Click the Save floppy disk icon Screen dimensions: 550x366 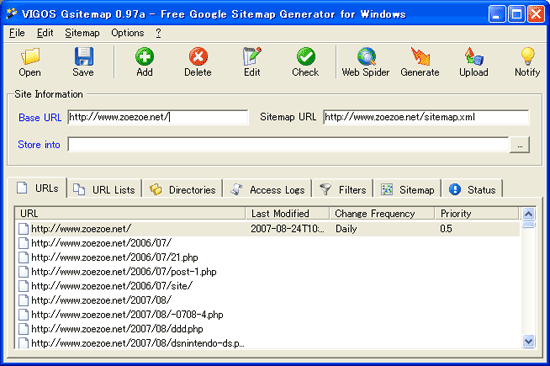tap(83, 56)
